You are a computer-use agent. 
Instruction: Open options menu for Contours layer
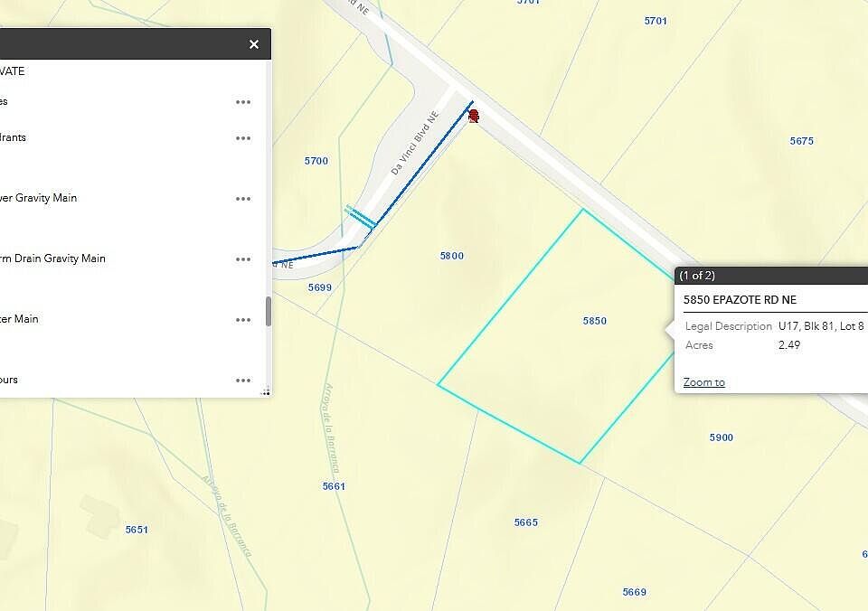(x=242, y=381)
